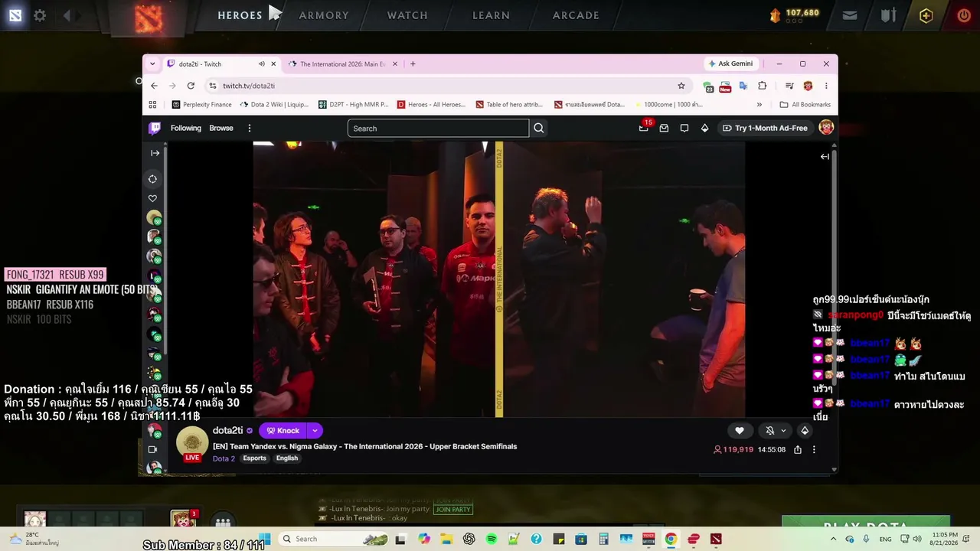Open Twitch inbox envelope icon
The image size is (980, 551).
(x=664, y=128)
